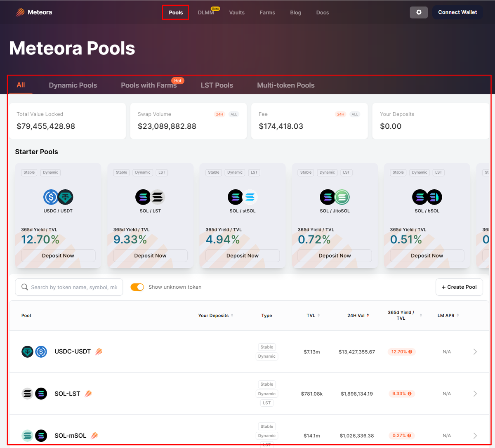The height and width of the screenshot is (448, 495).
Task: Click Deposit Now on SOL / LST card
Action: point(150,256)
